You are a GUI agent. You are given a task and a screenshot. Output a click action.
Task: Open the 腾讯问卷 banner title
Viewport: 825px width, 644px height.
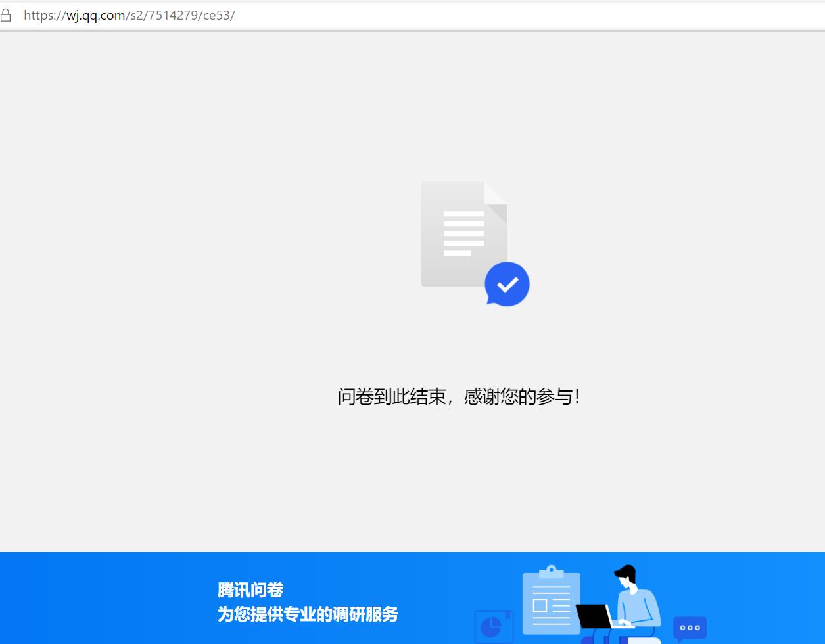pyautogui.click(x=250, y=589)
